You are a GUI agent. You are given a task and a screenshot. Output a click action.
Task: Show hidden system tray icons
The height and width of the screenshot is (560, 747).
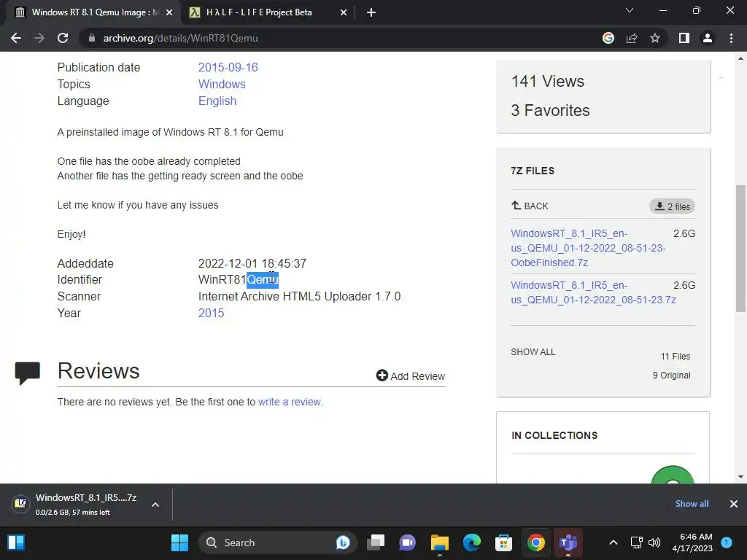coord(614,542)
